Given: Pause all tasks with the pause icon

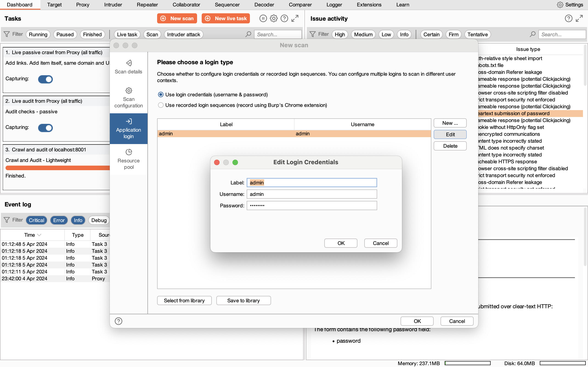Looking at the screenshot, I should 263,18.
